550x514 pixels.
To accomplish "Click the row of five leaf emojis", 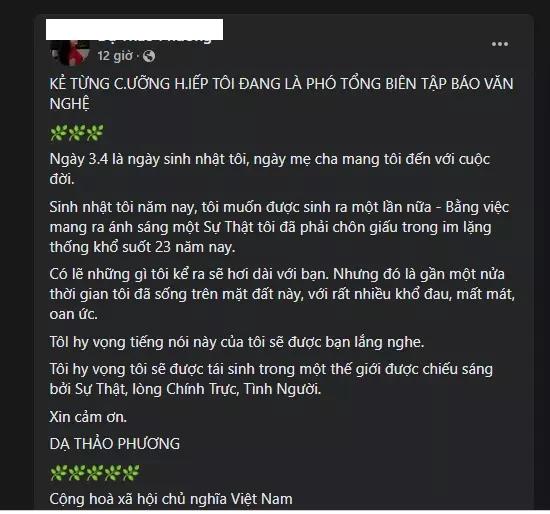I will tap(95, 473).
